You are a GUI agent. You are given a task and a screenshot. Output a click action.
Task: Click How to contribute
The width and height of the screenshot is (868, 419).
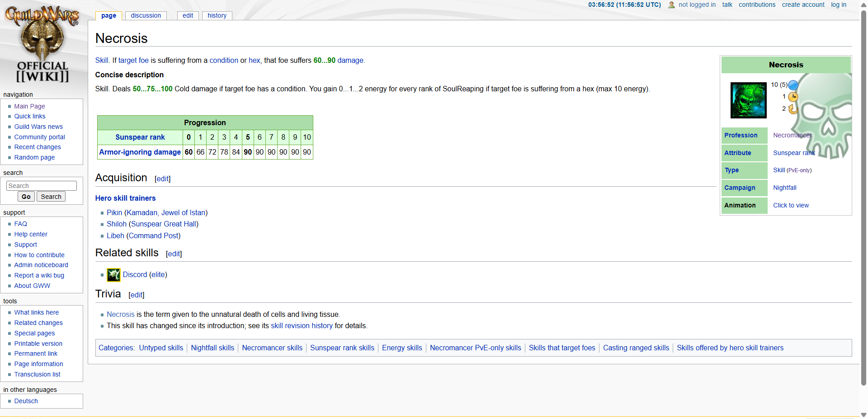(x=39, y=255)
